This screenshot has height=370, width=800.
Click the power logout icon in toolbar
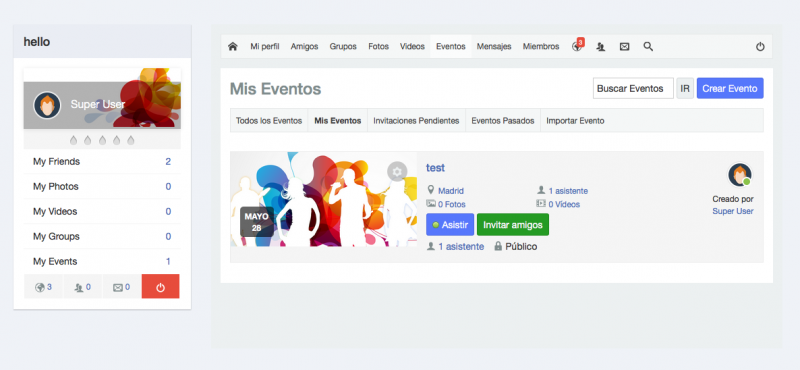point(760,46)
